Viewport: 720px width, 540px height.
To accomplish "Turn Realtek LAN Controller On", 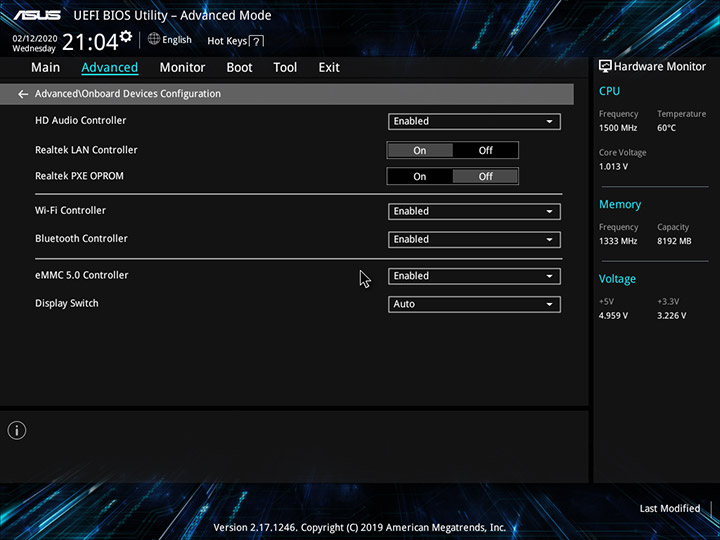I will click(x=420, y=151).
